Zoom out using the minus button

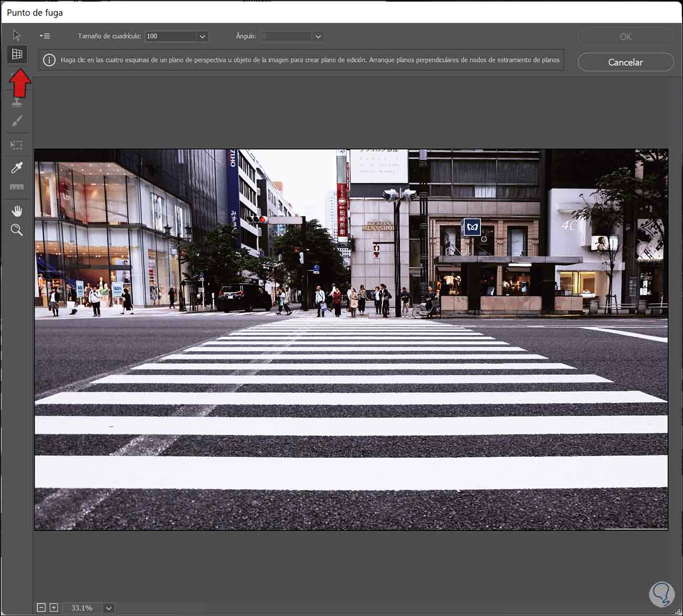point(42,608)
